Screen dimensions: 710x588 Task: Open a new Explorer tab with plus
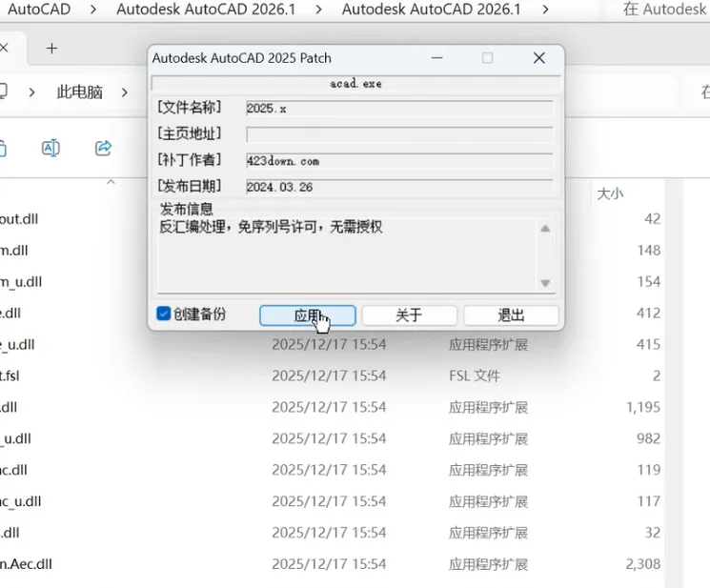[x=52, y=48]
